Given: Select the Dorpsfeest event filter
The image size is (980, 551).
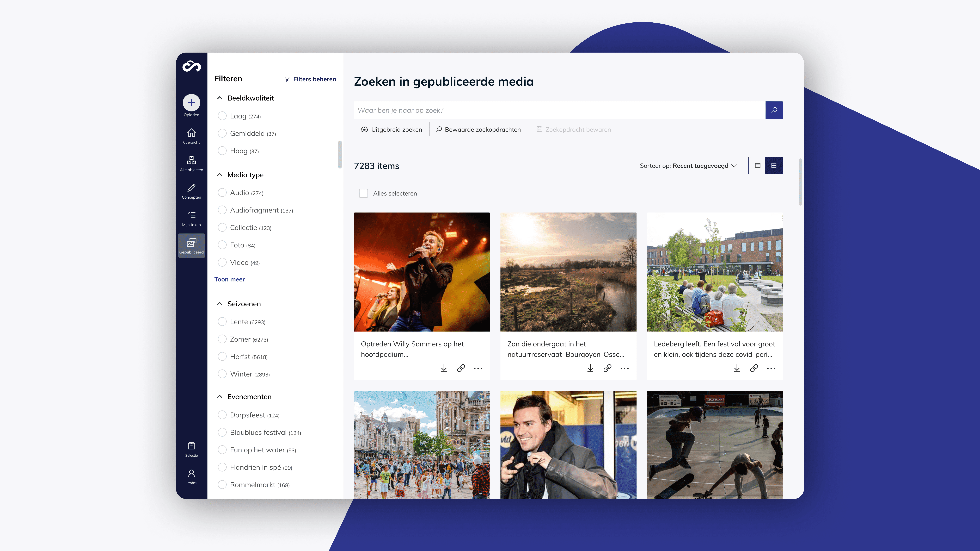Looking at the screenshot, I should (x=222, y=415).
